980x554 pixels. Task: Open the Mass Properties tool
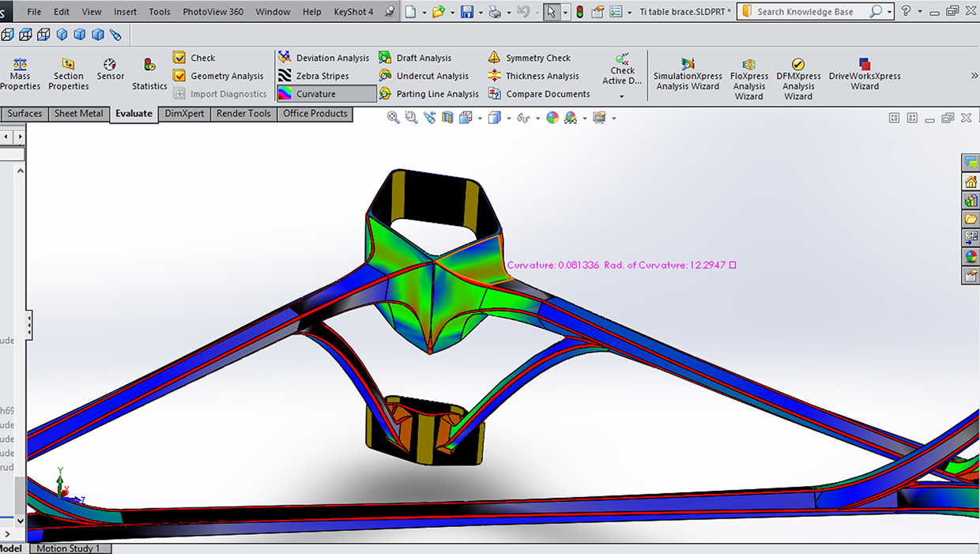click(20, 73)
